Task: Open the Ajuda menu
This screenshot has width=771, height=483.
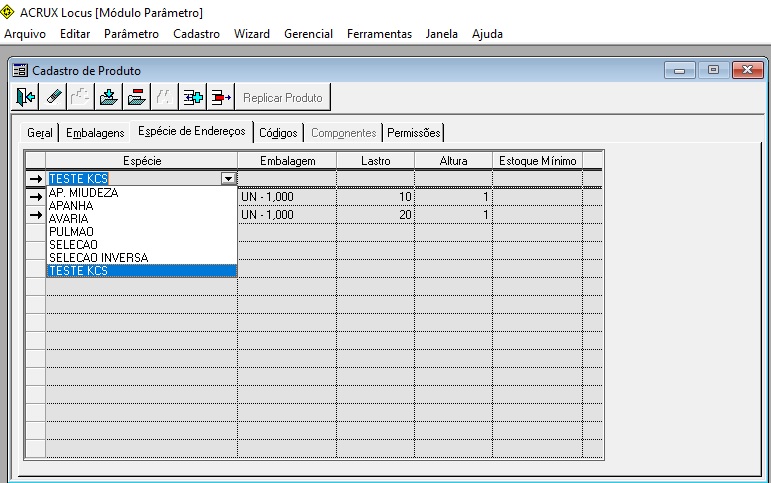Action: point(487,34)
